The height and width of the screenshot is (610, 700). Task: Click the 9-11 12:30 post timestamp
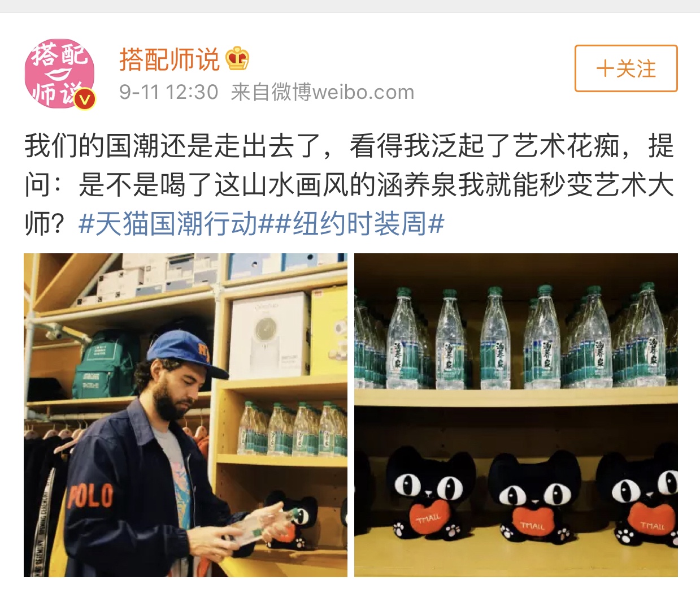pyautogui.click(x=168, y=92)
